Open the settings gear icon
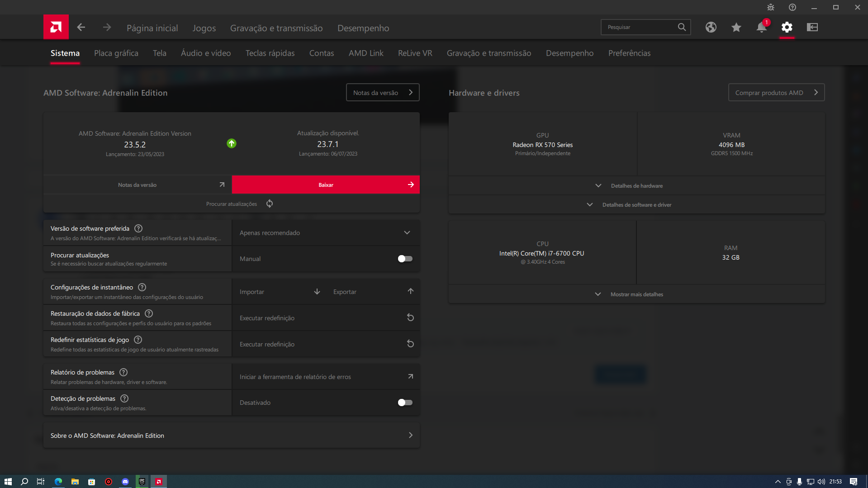868x488 pixels. click(787, 27)
